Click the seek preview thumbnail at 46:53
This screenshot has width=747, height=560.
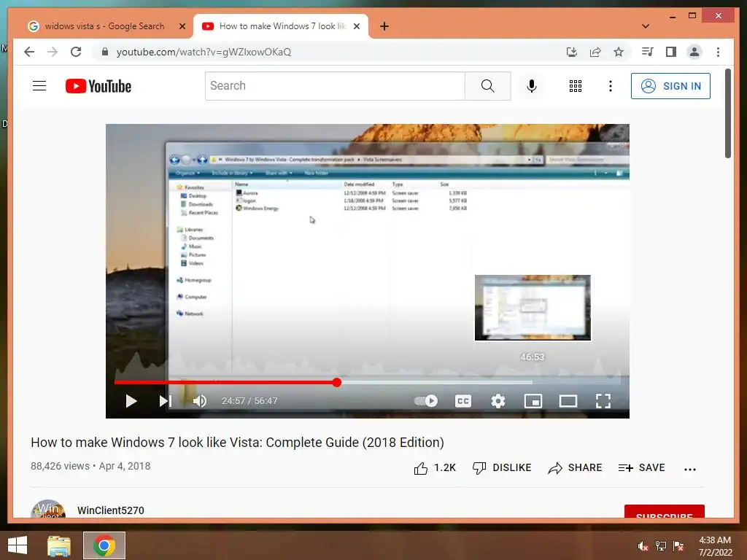click(533, 308)
